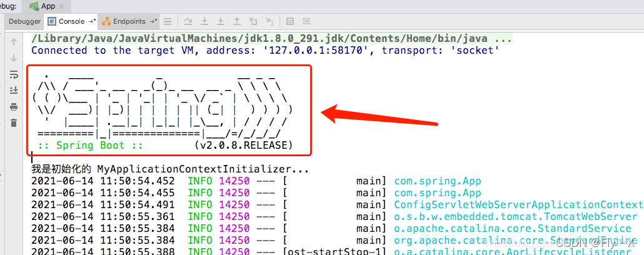
Task: Click the Spring Boot icon on App tab
Action: point(34,6)
